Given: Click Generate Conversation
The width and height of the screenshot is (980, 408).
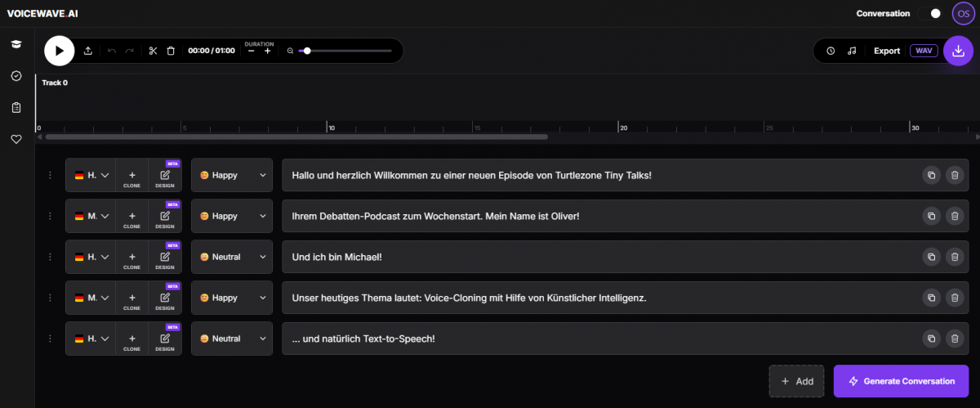Looking at the screenshot, I should (901, 381).
